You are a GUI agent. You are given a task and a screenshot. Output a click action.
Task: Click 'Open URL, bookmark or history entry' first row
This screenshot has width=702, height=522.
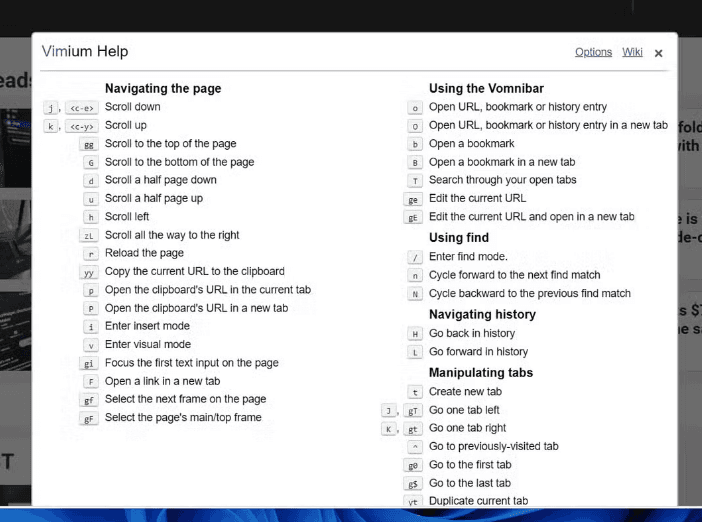518,107
